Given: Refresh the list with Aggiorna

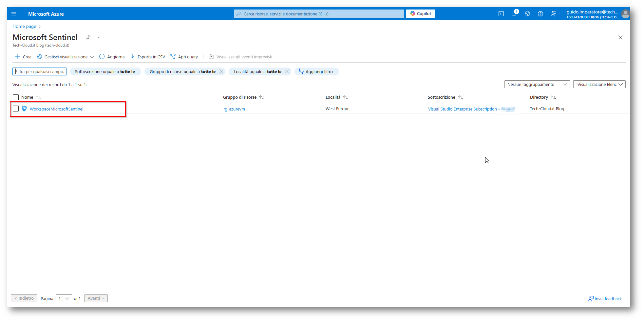Looking at the screenshot, I should (112, 57).
